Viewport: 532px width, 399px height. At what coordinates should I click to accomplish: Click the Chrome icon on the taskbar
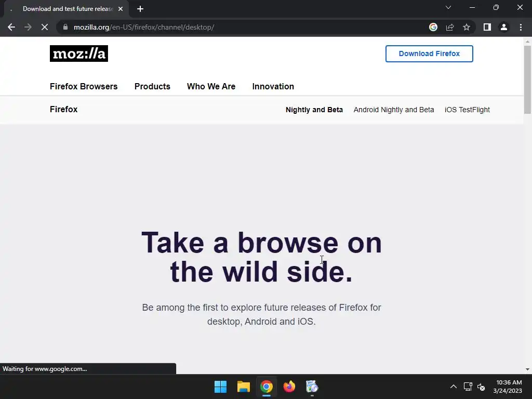click(267, 387)
